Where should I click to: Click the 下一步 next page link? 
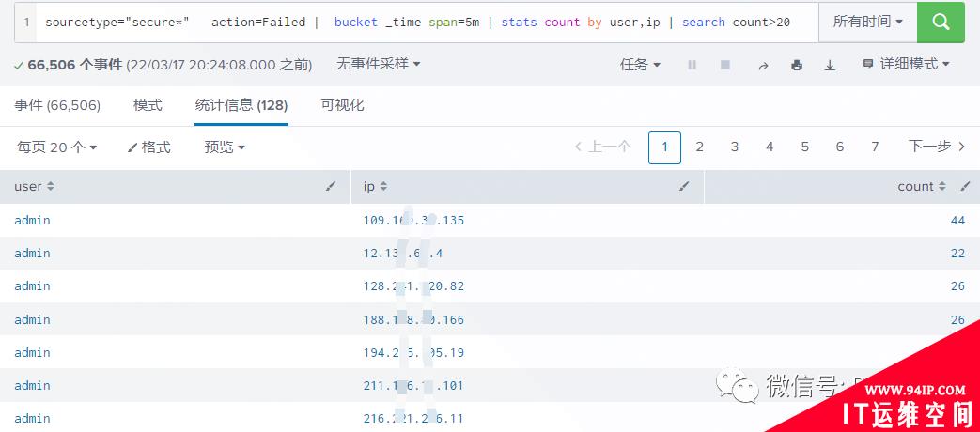coord(937,147)
